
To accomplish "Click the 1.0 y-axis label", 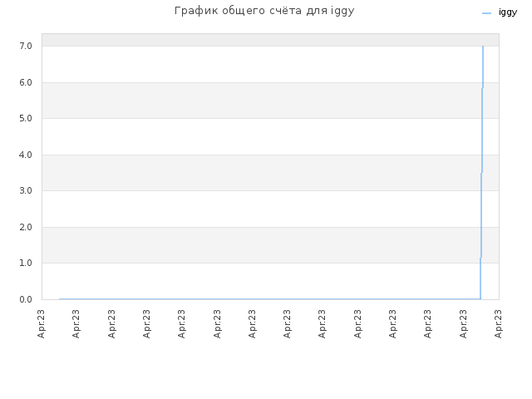I will (x=26, y=263).
